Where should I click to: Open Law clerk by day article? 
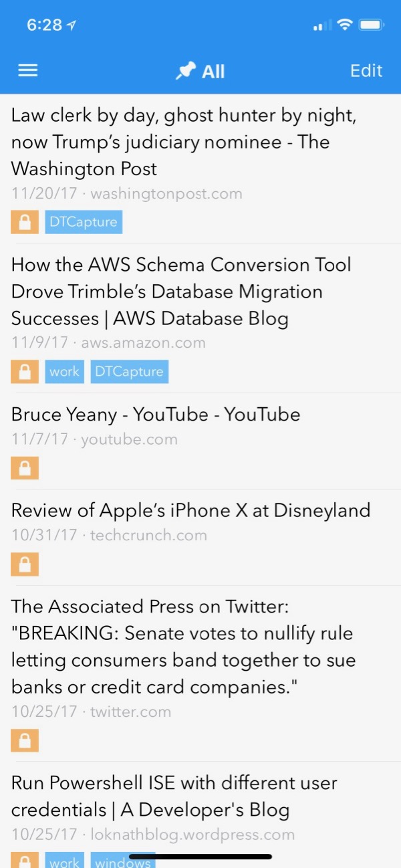coord(200,169)
